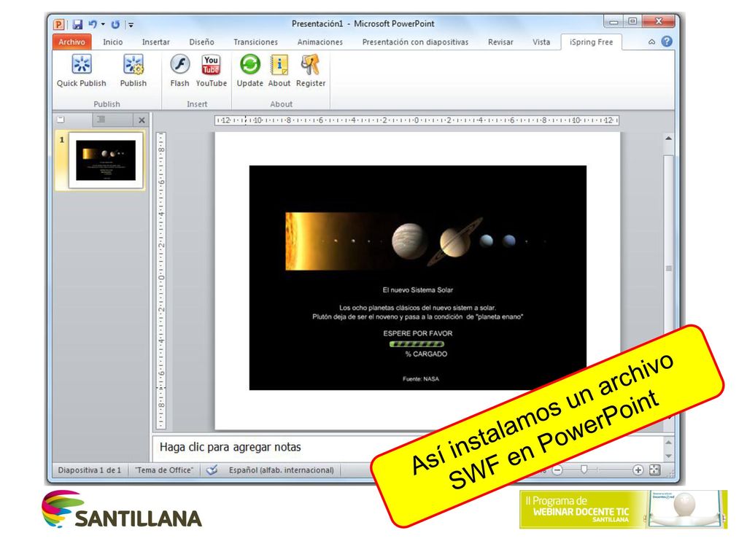Click the green loading progress bar
This screenshot has height=560, width=747.
click(x=417, y=344)
